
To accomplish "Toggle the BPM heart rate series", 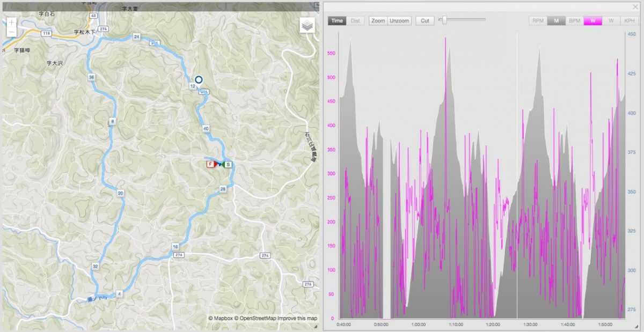I will click(x=574, y=21).
